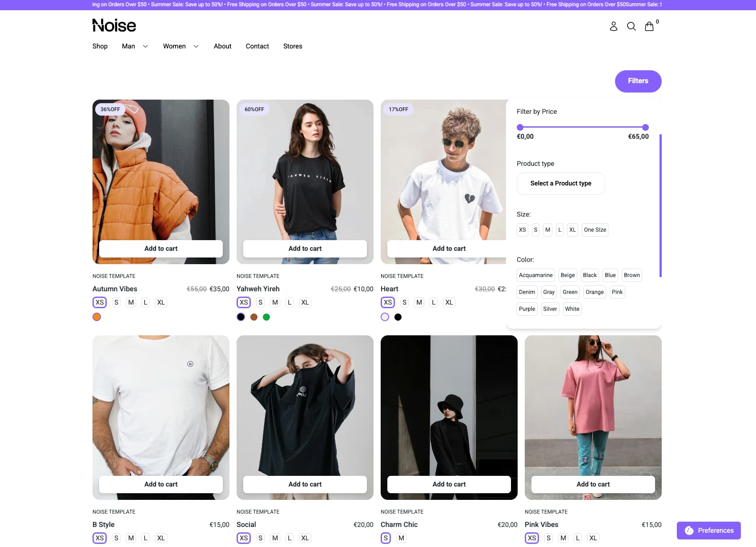Add Yahweh Yireh to cart
The height and width of the screenshot is (547, 756).
coord(305,249)
